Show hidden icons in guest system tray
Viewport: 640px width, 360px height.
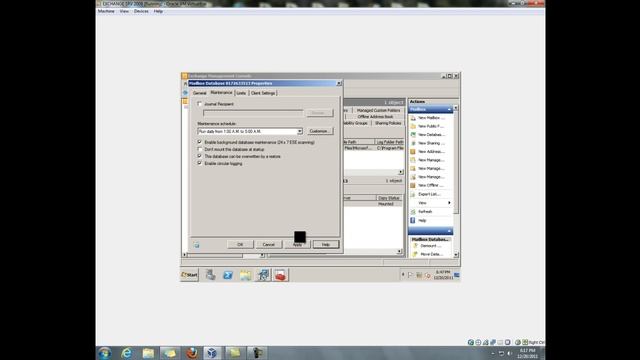click(x=403, y=275)
